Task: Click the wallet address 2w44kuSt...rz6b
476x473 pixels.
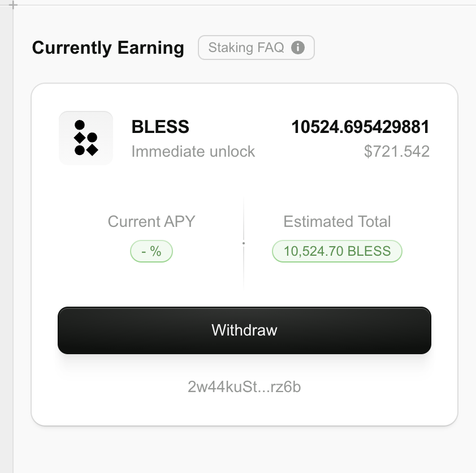Action: coord(244,387)
